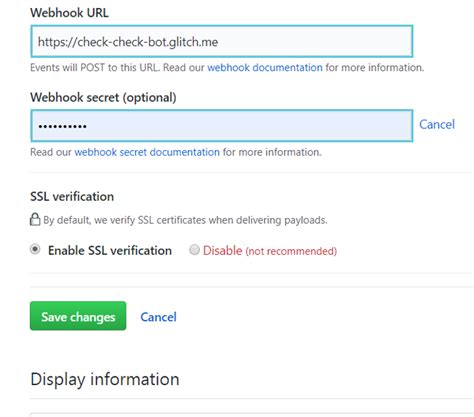Screen dimensions: 474x417
Task: Open the webhook documentation link
Action: coord(265,68)
